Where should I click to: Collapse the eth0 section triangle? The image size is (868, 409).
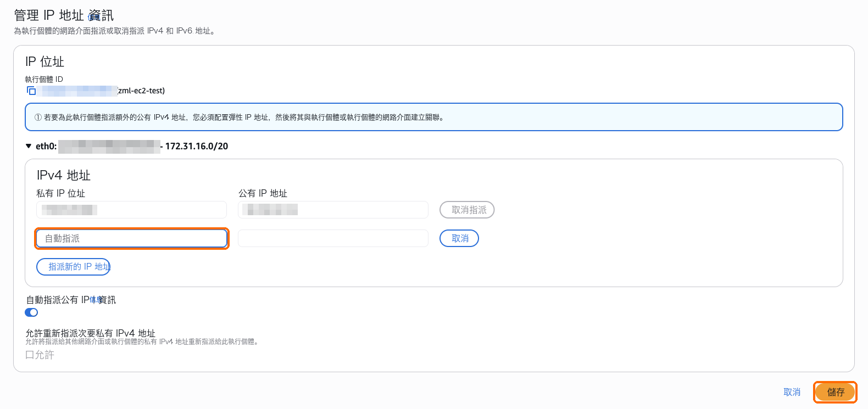tap(29, 146)
